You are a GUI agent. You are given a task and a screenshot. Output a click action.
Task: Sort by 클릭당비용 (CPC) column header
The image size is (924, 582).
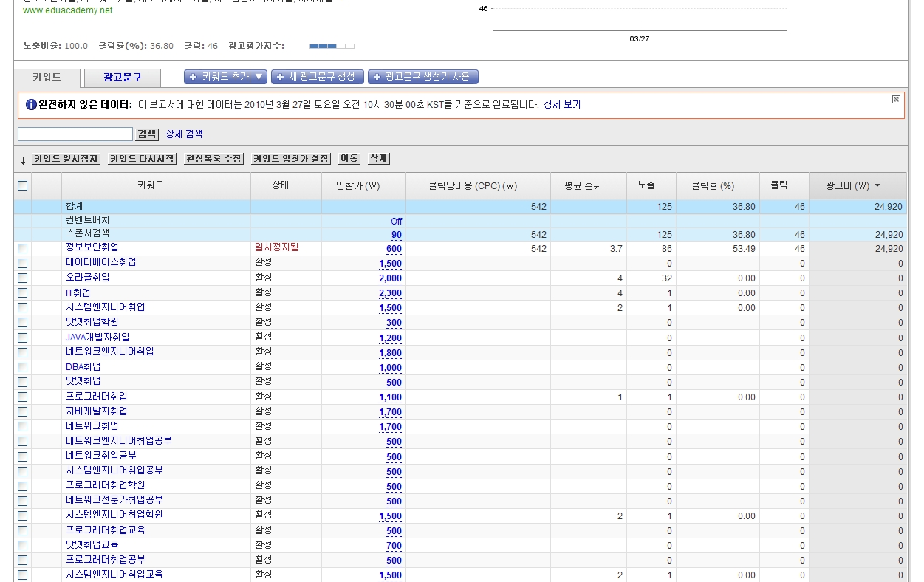(473, 186)
